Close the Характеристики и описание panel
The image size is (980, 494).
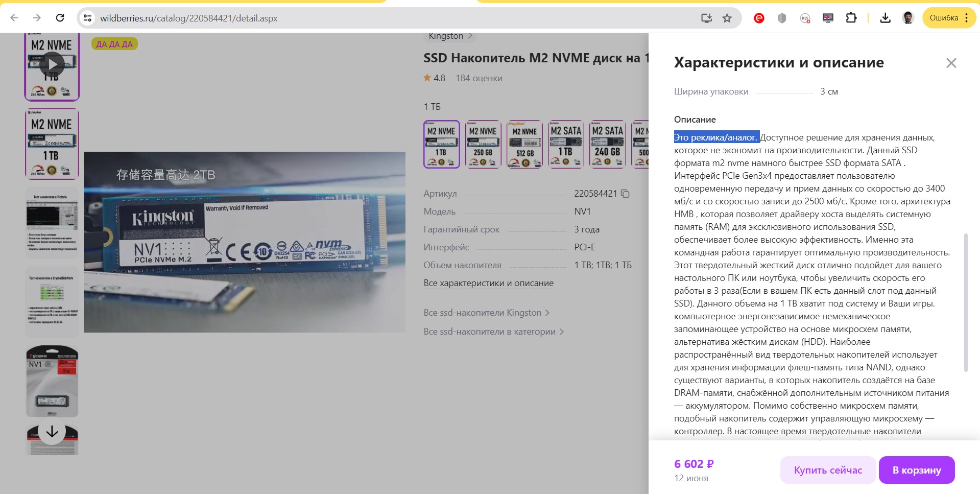951,63
